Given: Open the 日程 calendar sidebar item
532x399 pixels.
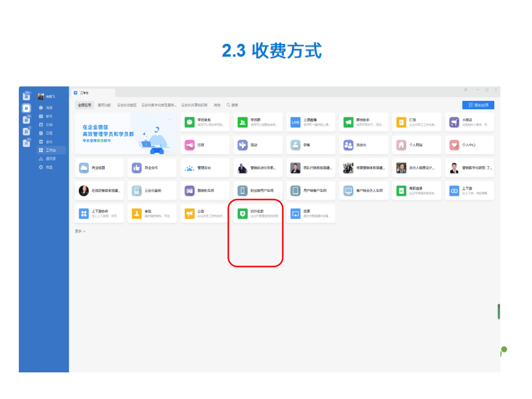Looking at the screenshot, I should [46, 133].
